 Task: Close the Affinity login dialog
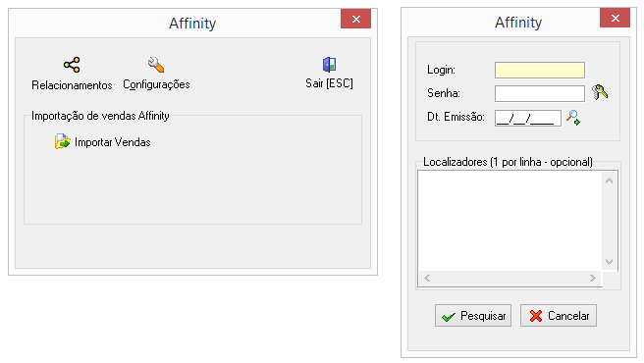pos(615,18)
